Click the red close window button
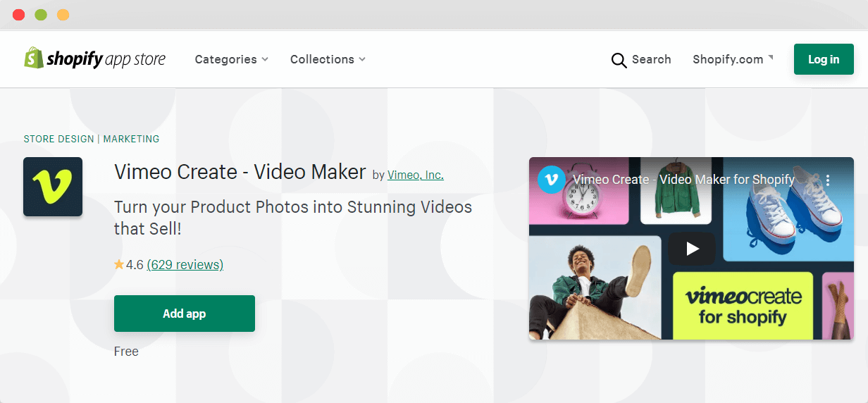Viewport: 868px width, 403px height. (x=19, y=15)
